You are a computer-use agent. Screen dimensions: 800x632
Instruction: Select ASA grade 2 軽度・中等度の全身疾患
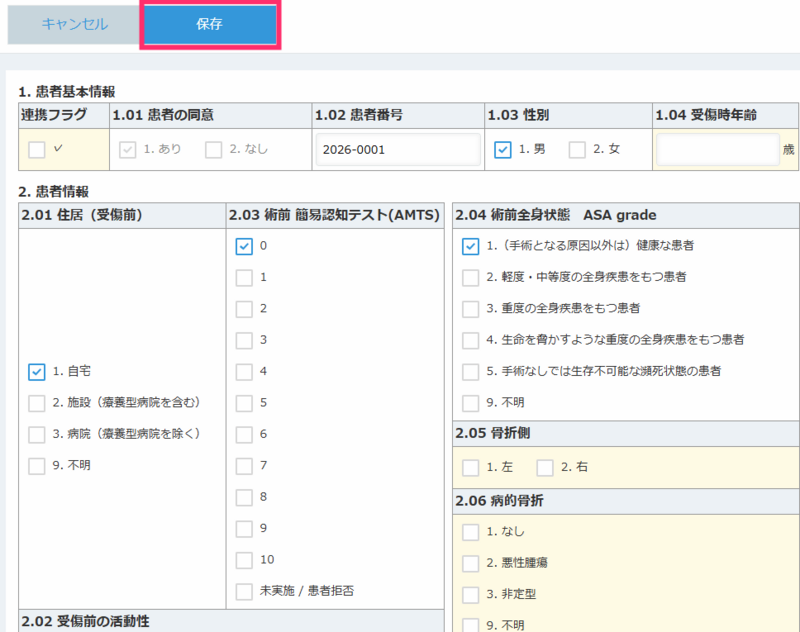coord(470,278)
